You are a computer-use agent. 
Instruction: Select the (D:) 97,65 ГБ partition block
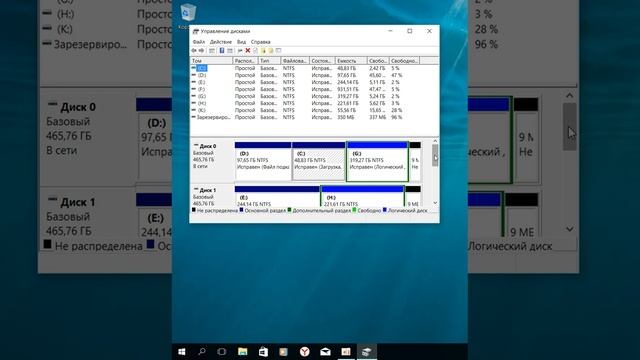[263, 161]
